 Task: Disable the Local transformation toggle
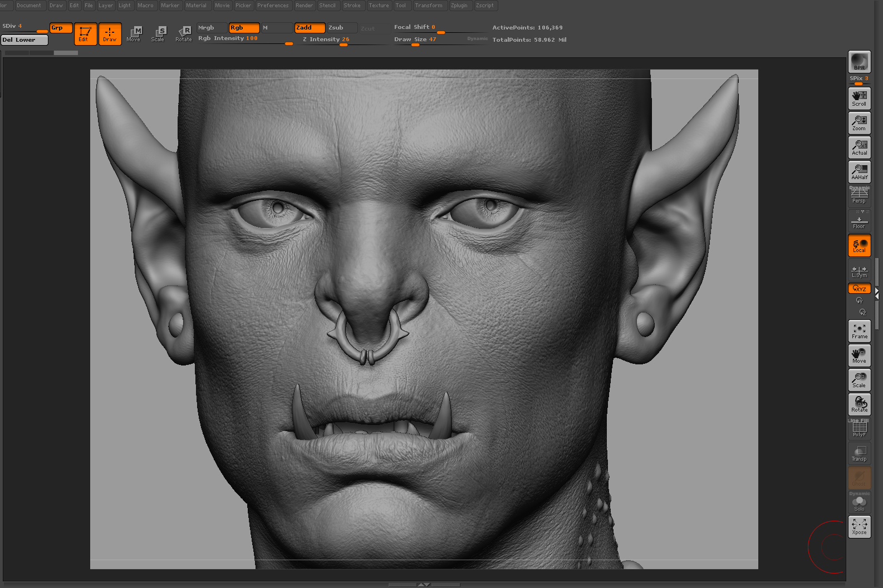tap(859, 245)
